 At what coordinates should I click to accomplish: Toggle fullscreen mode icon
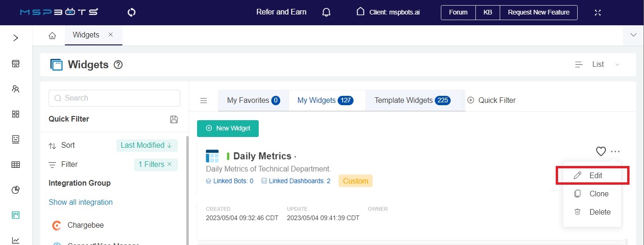[x=597, y=13]
